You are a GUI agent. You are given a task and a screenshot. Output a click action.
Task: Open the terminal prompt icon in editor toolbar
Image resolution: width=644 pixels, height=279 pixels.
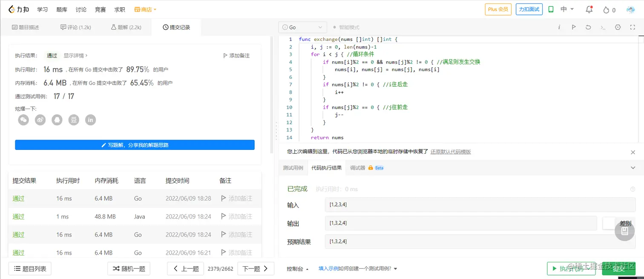(603, 27)
